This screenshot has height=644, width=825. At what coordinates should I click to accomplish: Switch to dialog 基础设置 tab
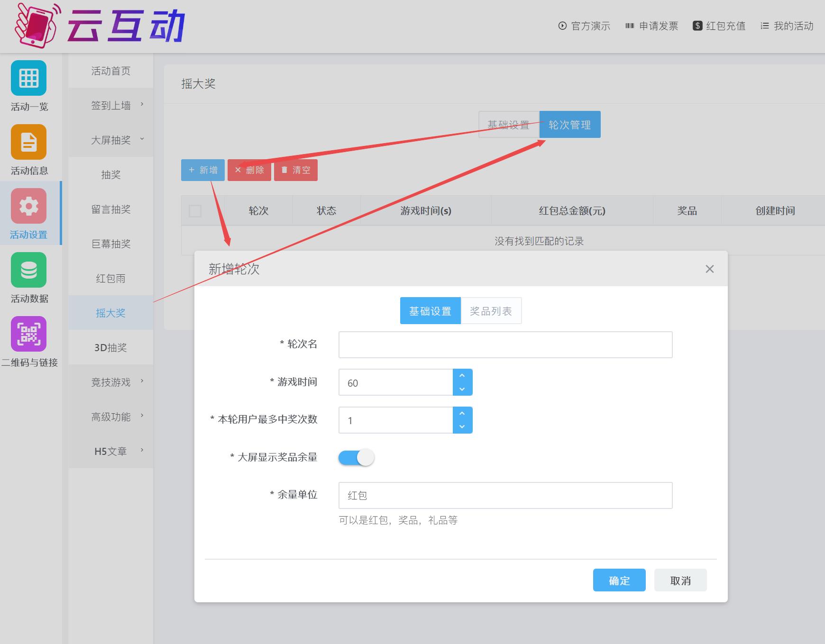431,311
